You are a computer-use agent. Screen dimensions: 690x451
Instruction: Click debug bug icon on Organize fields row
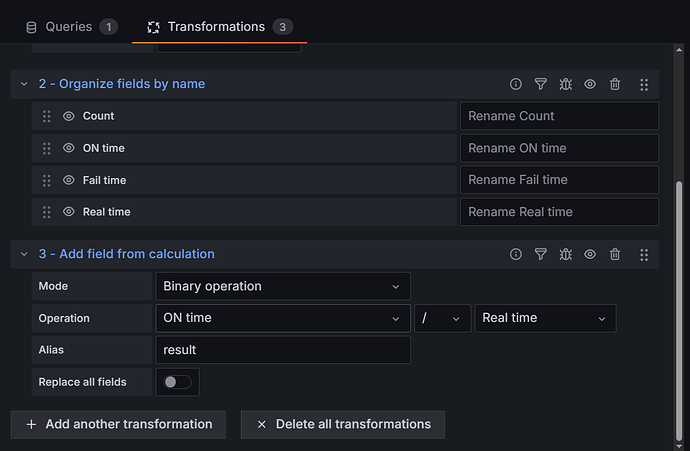[x=566, y=84]
